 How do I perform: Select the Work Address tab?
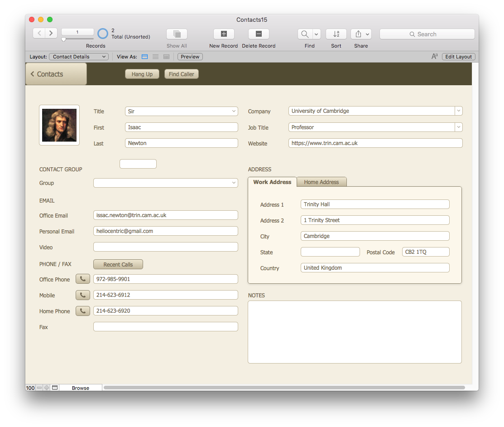click(x=272, y=182)
